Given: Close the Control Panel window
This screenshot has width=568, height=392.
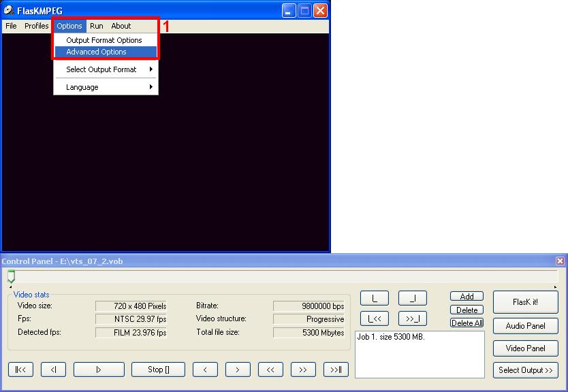Looking at the screenshot, I should pyautogui.click(x=560, y=261).
